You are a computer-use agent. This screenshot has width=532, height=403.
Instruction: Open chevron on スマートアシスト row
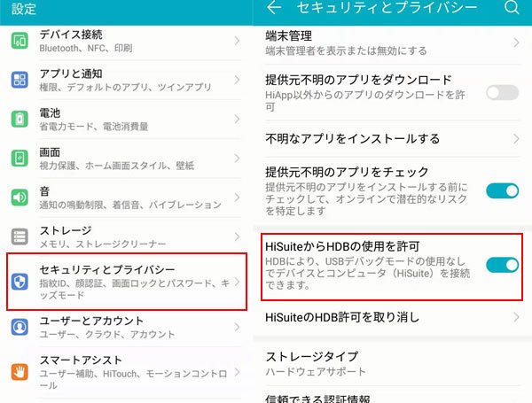click(x=237, y=372)
